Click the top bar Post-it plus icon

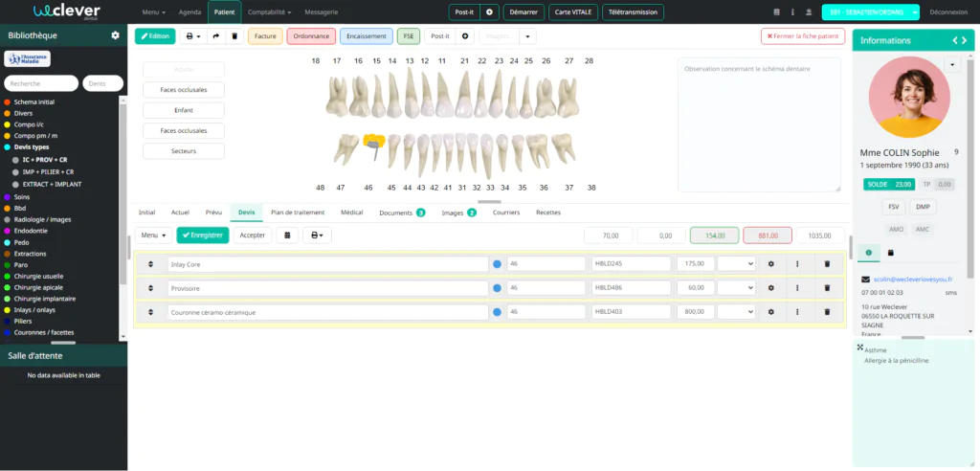[x=489, y=11]
